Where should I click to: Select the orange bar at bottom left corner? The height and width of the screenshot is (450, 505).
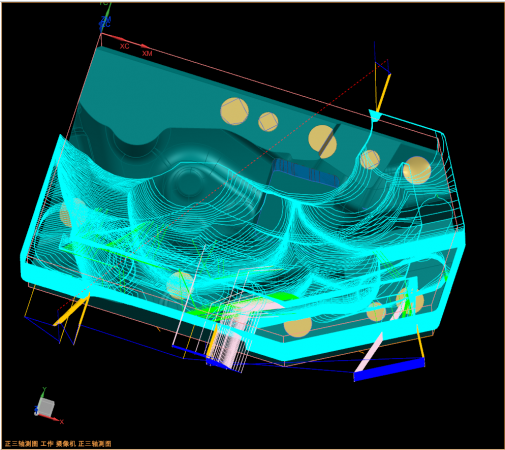coord(72,308)
